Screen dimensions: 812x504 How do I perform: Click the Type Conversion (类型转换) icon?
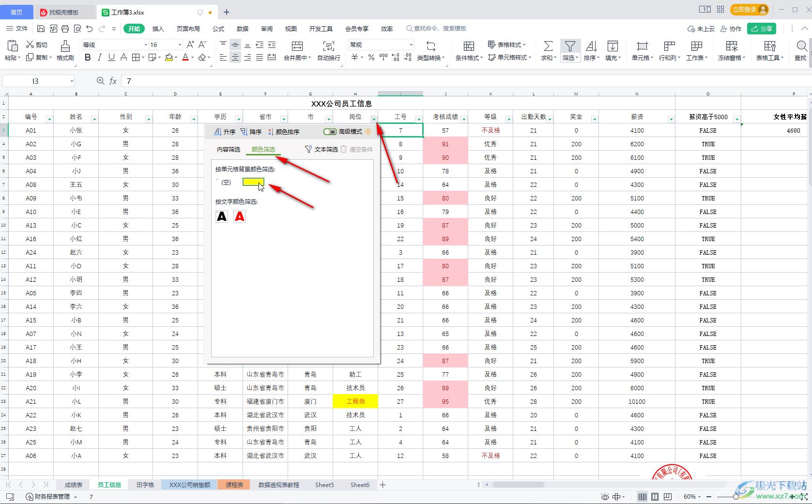click(430, 46)
